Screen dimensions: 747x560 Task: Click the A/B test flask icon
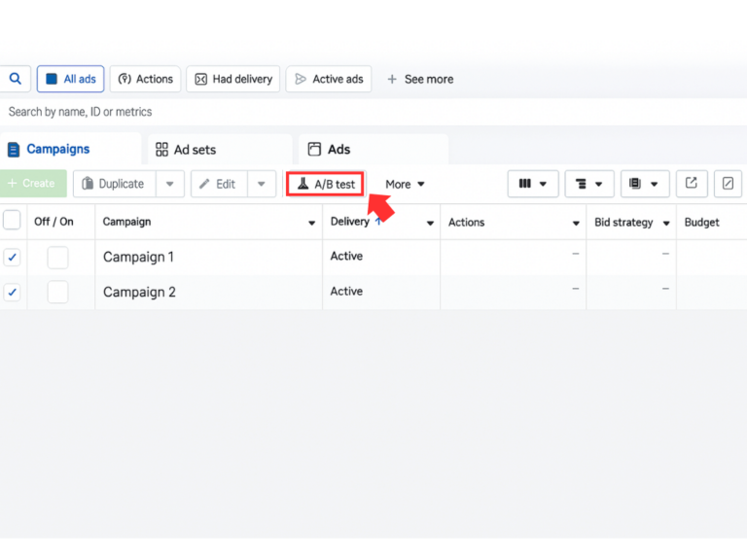tap(303, 184)
